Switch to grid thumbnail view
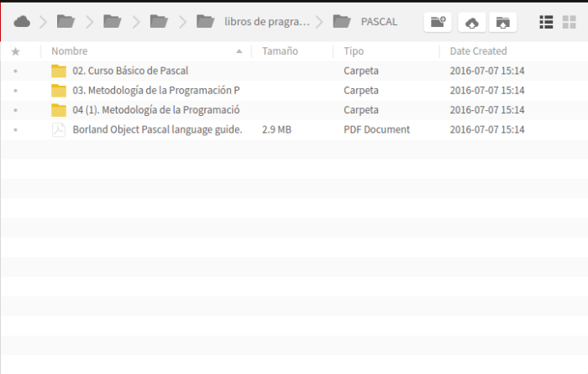The image size is (588, 374). point(569,22)
